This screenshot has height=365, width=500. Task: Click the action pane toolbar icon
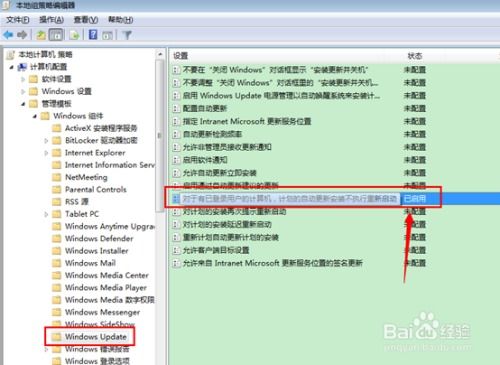107,35
